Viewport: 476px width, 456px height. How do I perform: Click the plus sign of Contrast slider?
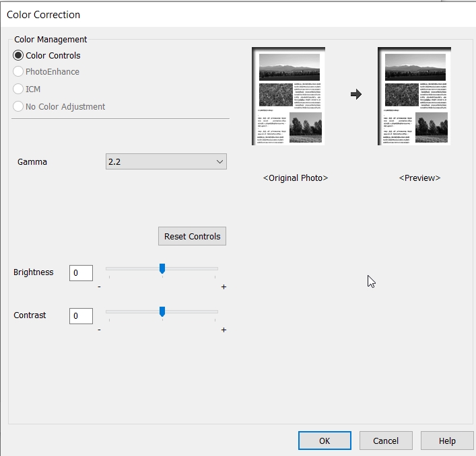click(x=224, y=330)
